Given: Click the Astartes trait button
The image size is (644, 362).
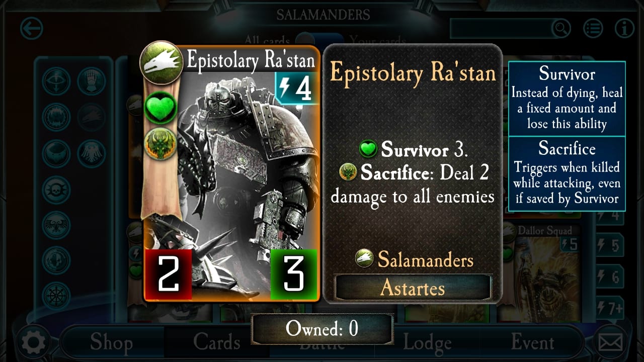Looking at the screenshot, I should click(413, 288).
